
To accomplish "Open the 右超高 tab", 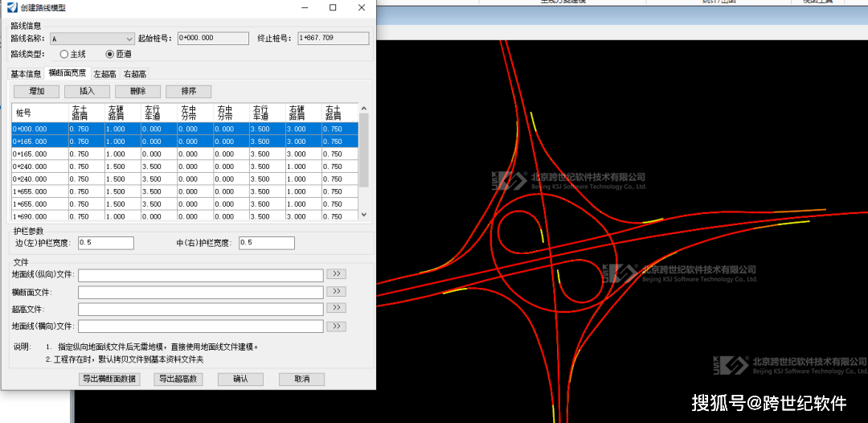I will coord(134,74).
